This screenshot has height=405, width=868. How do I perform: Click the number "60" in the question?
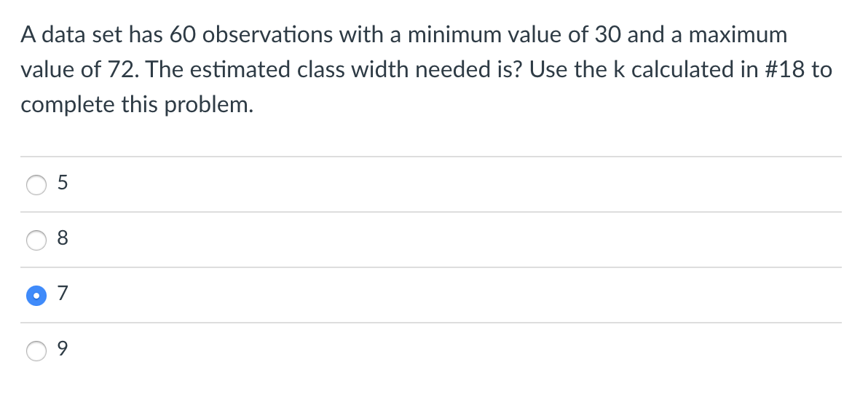(x=183, y=35)
